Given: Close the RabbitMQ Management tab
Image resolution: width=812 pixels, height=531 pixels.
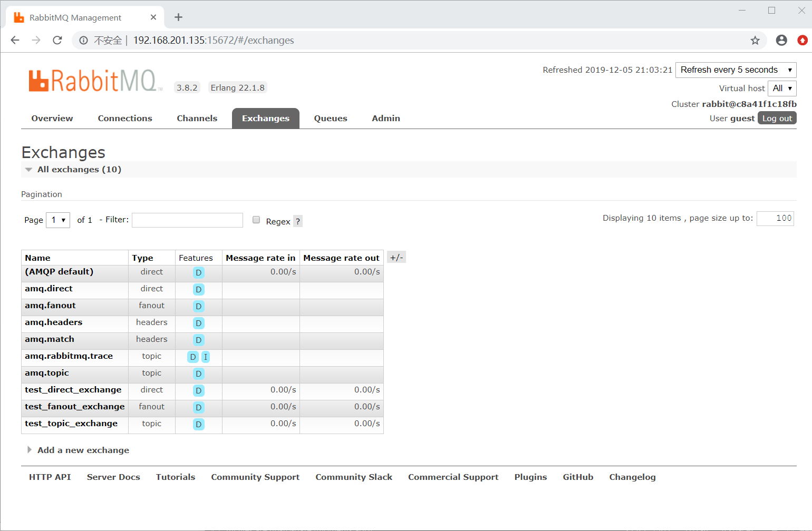Looking at the screenshot, I should coord(153,17).
